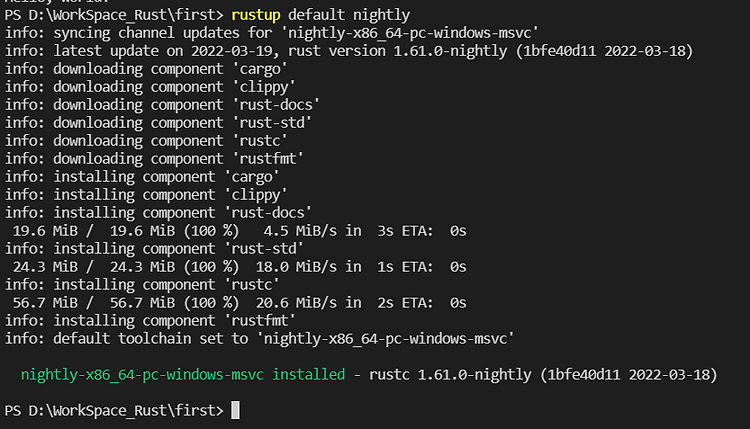The height and width of the screenshot is (429, 750).
Task: Click the 'syncing channel updates' info line
Action: tap(272, 33)
